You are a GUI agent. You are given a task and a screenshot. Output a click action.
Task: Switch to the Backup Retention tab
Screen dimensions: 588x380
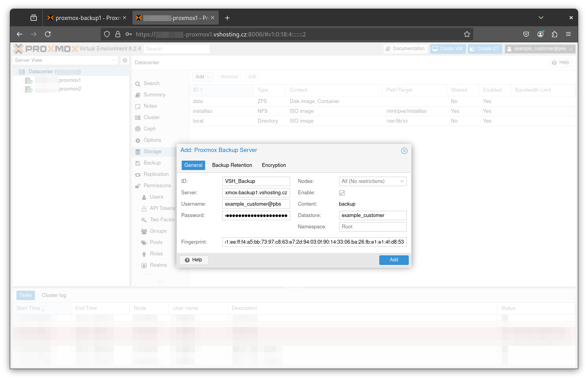pos(232,165)
